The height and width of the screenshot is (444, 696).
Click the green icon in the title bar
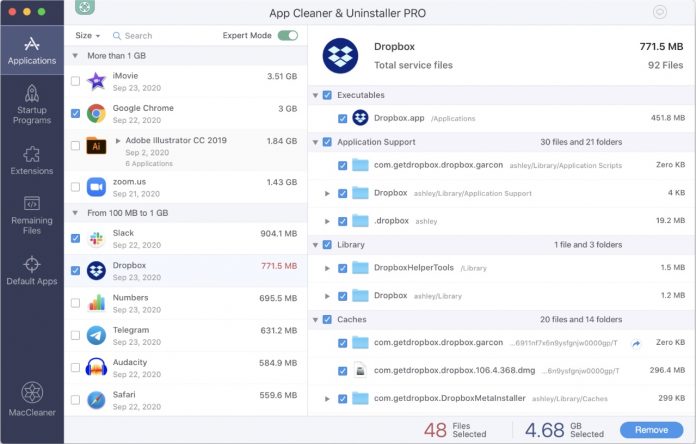point(85,7)
